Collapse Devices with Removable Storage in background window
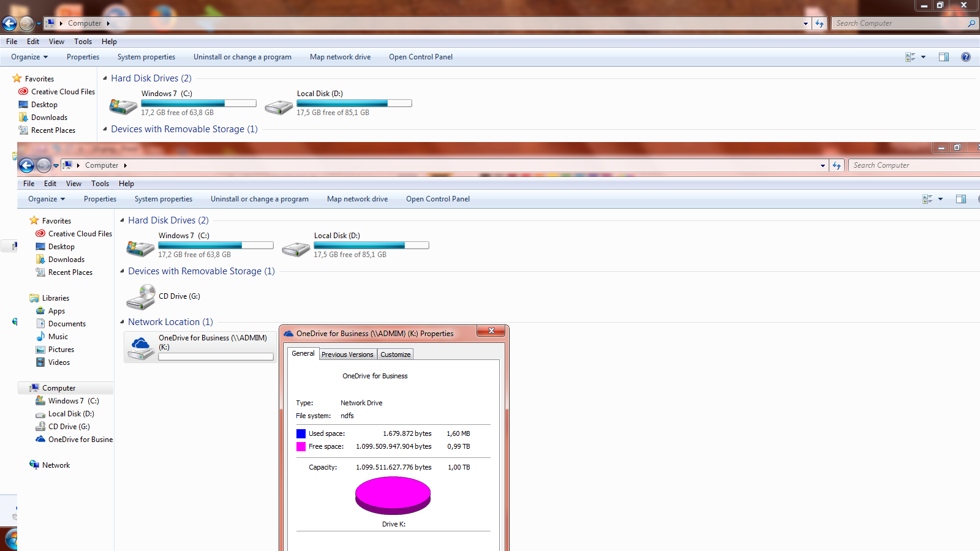This screenshot has height=551, width=980. (105, 129)
